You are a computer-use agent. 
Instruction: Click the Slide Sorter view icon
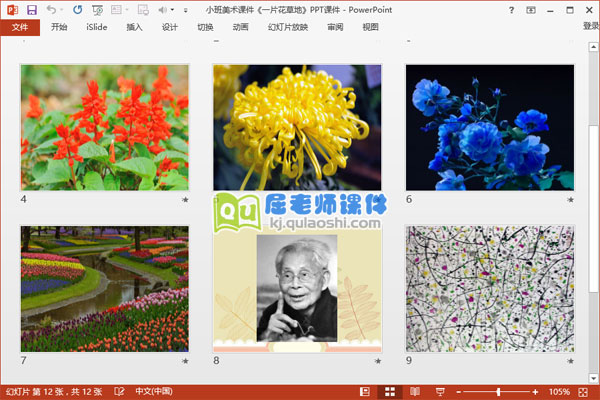390,392
